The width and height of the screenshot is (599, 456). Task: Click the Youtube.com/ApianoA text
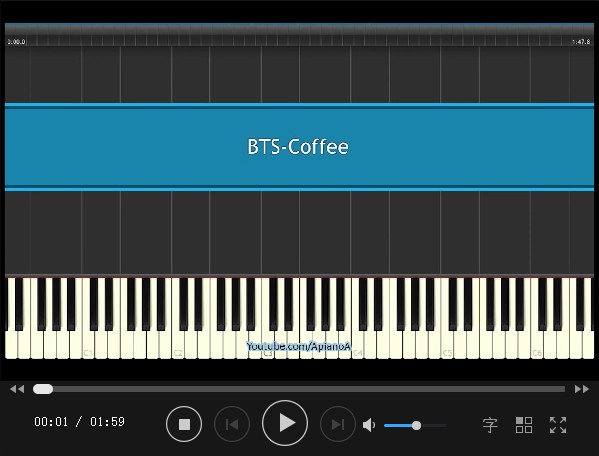(298, 346)
